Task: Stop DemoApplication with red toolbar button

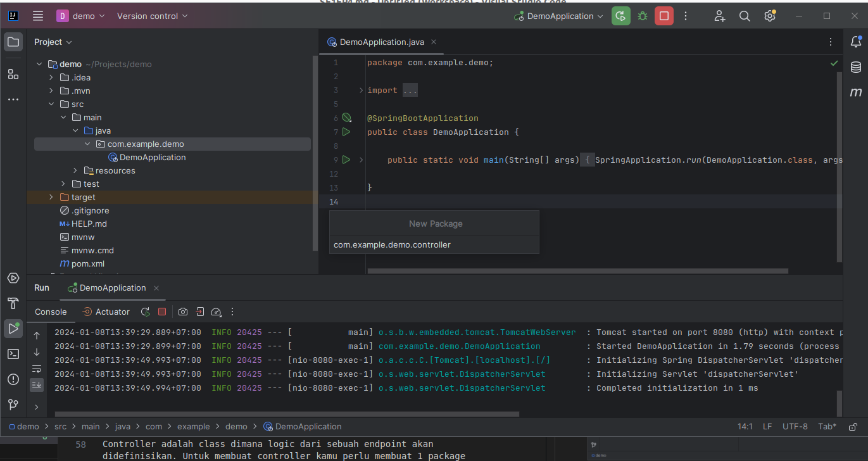Action: pyautogui.click(x=664, y=16)
